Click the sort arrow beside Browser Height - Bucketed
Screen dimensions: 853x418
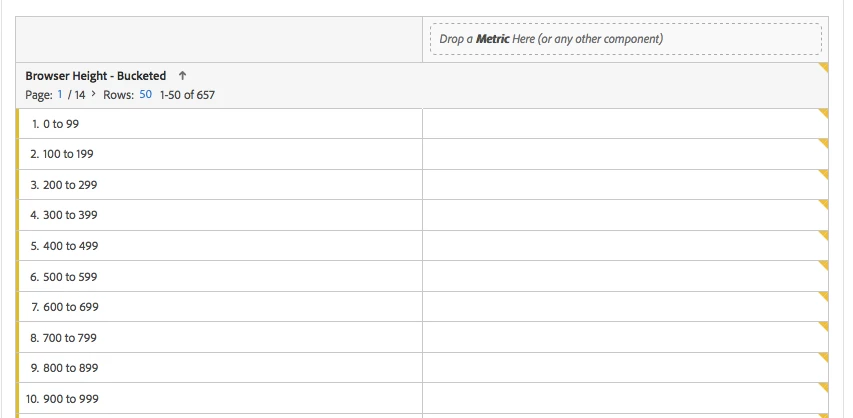(x=182, y=76)
